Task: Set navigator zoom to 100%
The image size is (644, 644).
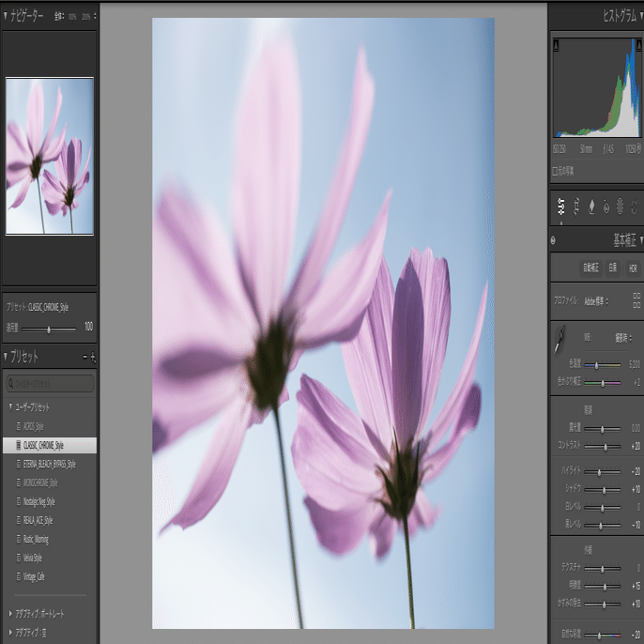Action: coord(72,17)
